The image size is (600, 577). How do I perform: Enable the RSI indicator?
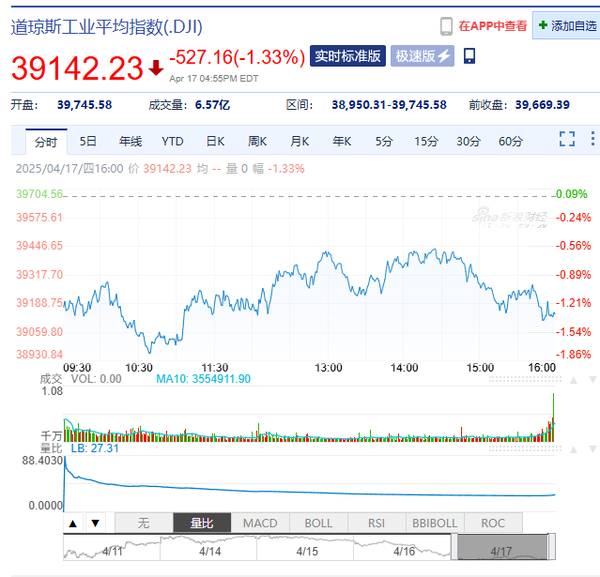click(377, 523)
